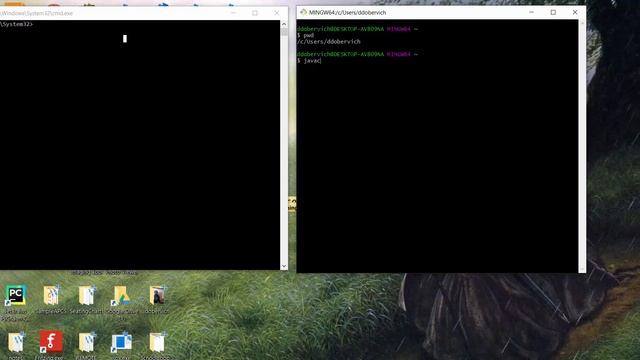Viewport: 640px width, 360px height.
Task: Click the cmd.exe scrollbar up arrow
Action: [284, 24]
